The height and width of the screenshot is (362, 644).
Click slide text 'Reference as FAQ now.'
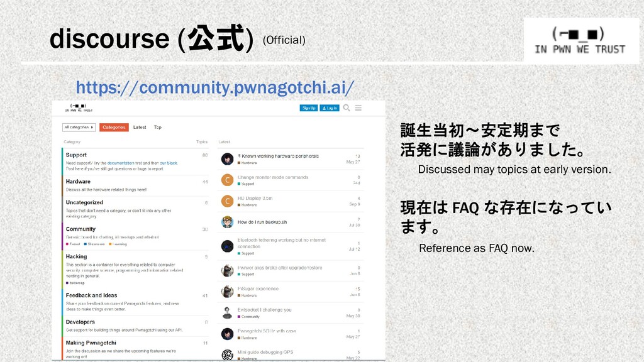pos(477,248)
